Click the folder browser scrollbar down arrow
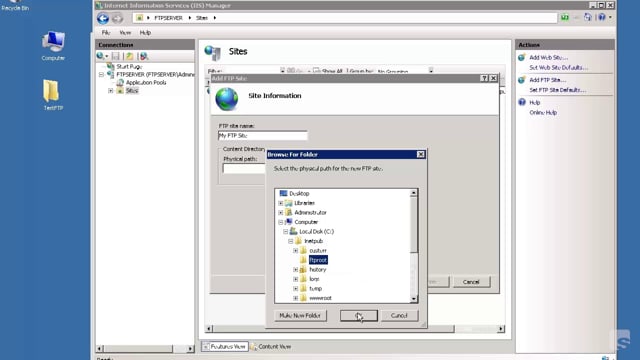 point(413,299)
